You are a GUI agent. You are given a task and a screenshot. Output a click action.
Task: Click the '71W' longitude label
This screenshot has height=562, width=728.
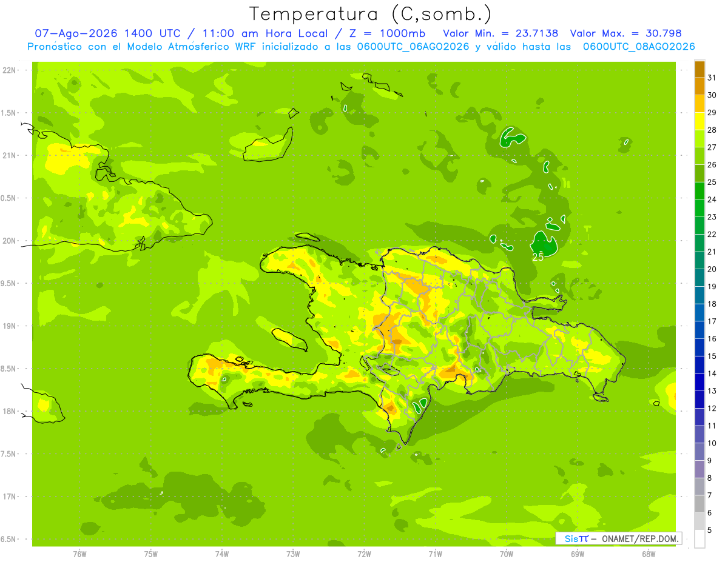[x=435, y=554]
